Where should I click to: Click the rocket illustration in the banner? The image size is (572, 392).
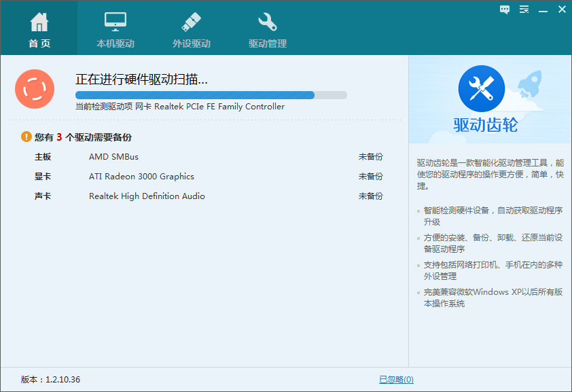point(529,88)
